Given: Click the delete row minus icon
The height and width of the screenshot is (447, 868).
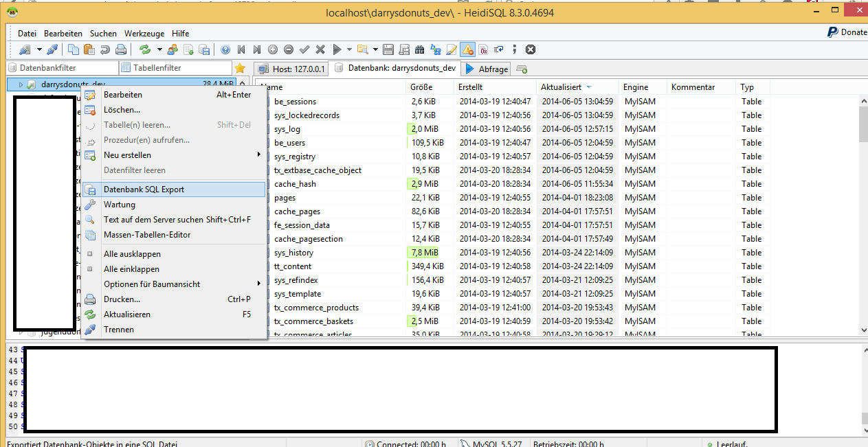Looking at the screenshot, I should click(x=288, y=49).
